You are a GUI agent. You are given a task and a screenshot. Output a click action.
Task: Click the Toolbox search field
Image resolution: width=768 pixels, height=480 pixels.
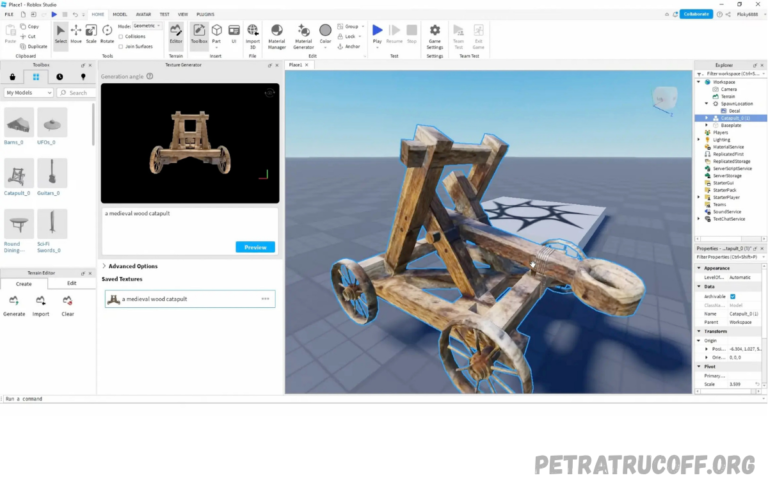click(x=76, y=93)
